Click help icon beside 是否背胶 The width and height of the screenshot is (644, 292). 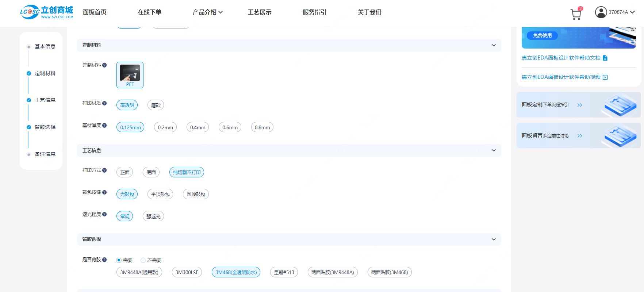pyautogui.click(x=104, y=260)
